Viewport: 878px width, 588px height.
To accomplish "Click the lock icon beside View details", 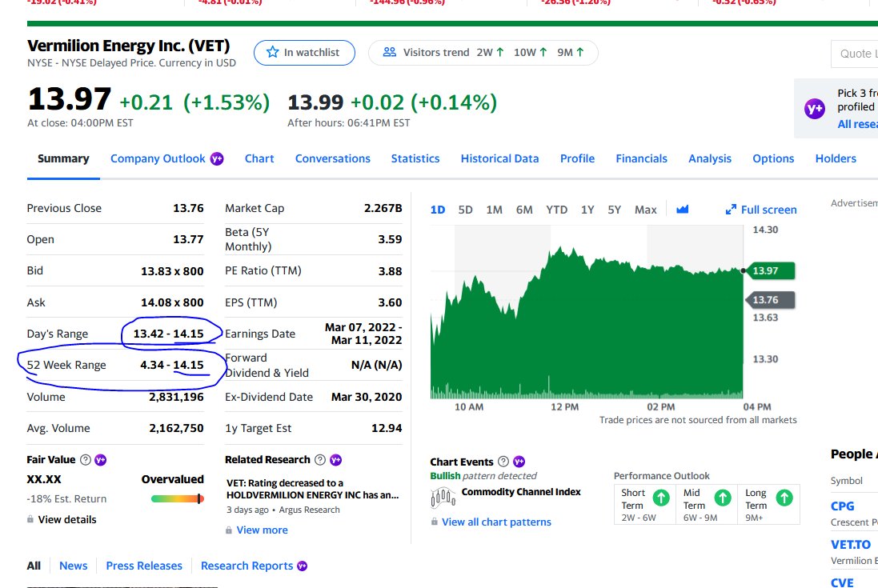I will tap(30, 519).
